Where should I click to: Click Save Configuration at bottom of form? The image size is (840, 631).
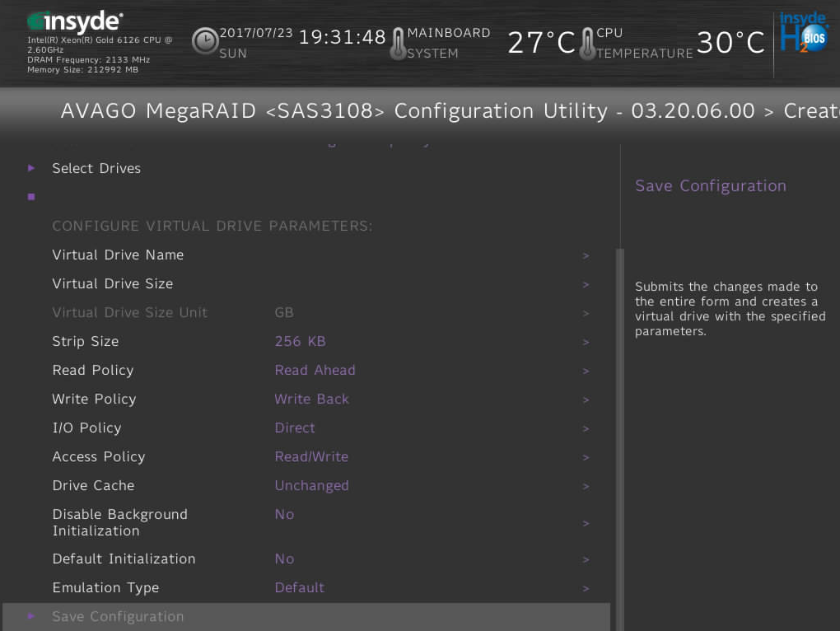[x=118, y=616]
